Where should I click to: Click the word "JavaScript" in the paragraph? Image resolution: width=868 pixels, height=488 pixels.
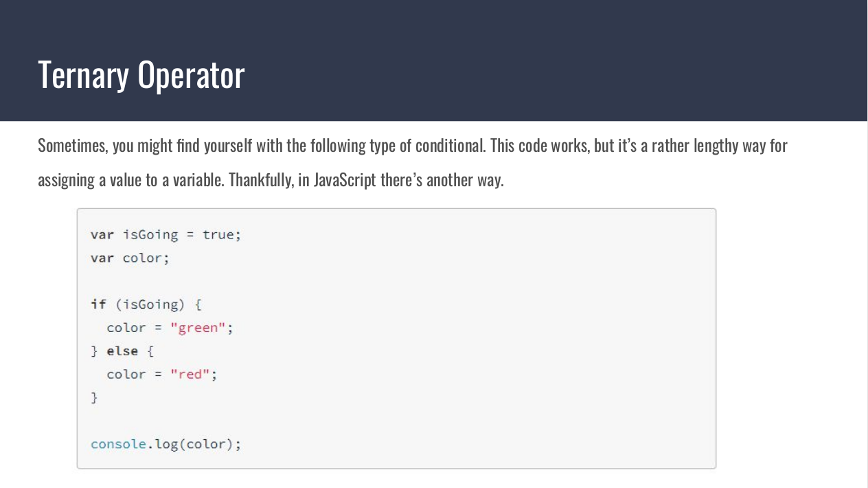coord(345,180)
